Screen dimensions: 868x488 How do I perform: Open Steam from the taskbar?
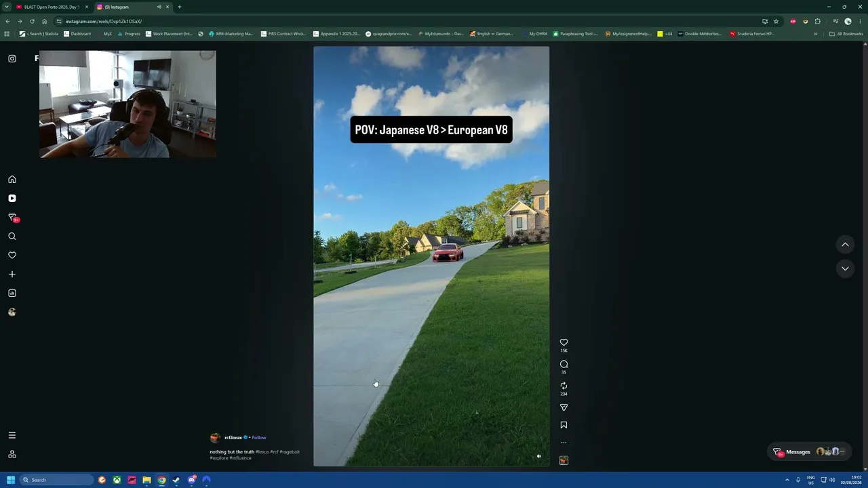176,480
